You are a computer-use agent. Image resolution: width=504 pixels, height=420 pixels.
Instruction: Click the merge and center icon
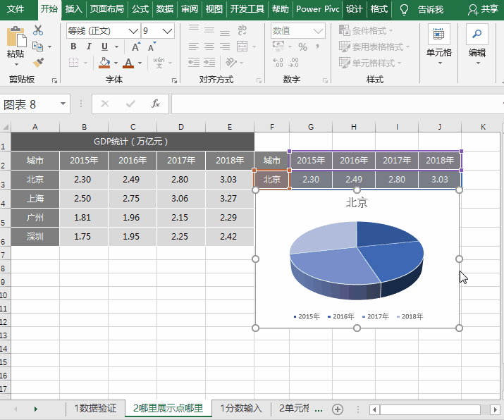242,47
